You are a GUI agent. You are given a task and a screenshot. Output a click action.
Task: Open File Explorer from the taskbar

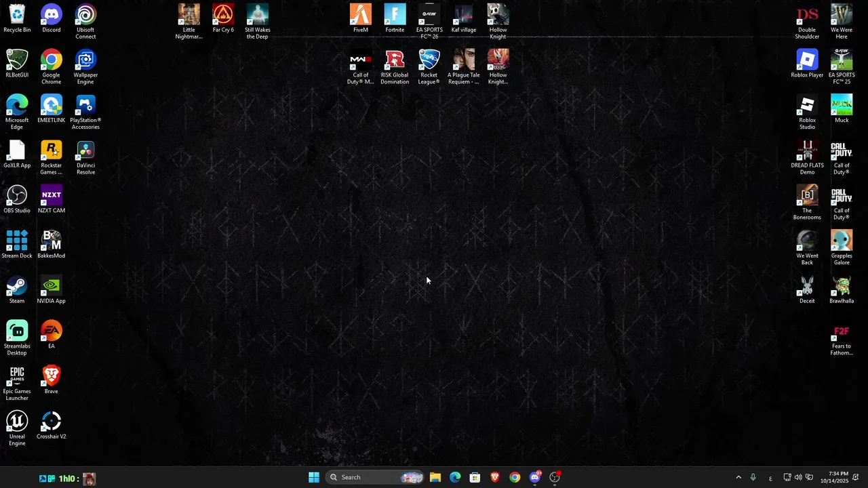[435, 477]
